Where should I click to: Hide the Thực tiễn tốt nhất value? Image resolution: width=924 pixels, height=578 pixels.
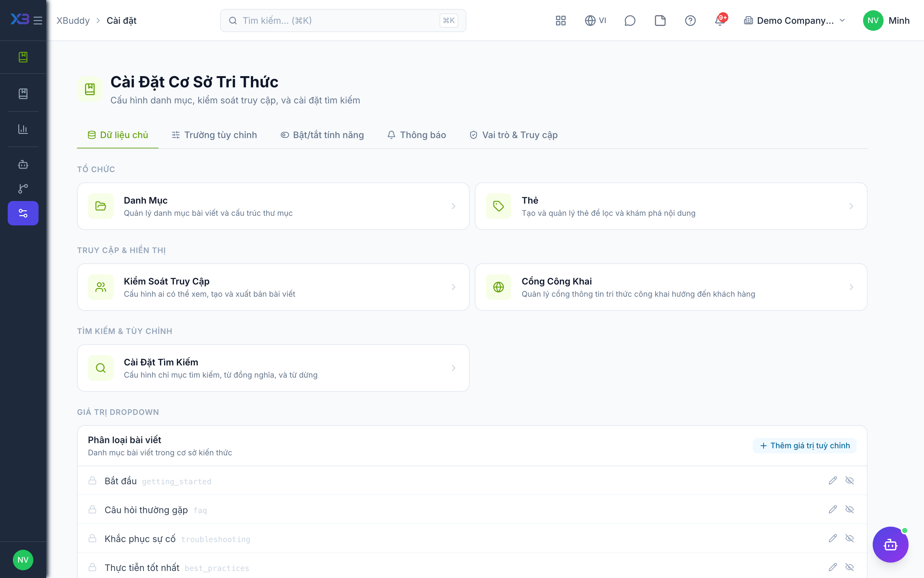850,567
